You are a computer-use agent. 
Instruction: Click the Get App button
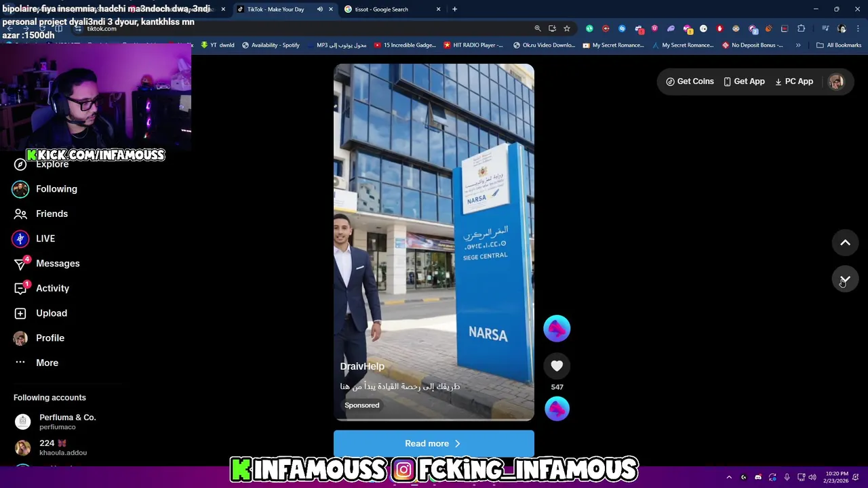click(x=744, y=81)
